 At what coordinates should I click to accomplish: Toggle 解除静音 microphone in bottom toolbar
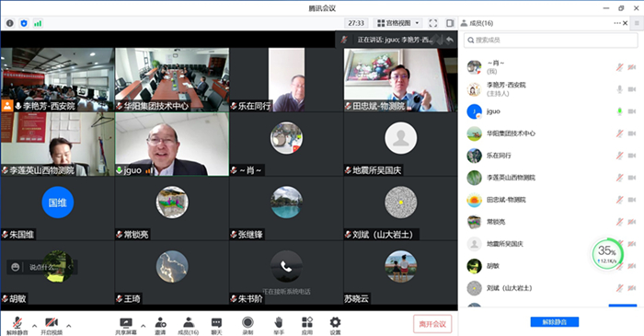click(17, 326)
